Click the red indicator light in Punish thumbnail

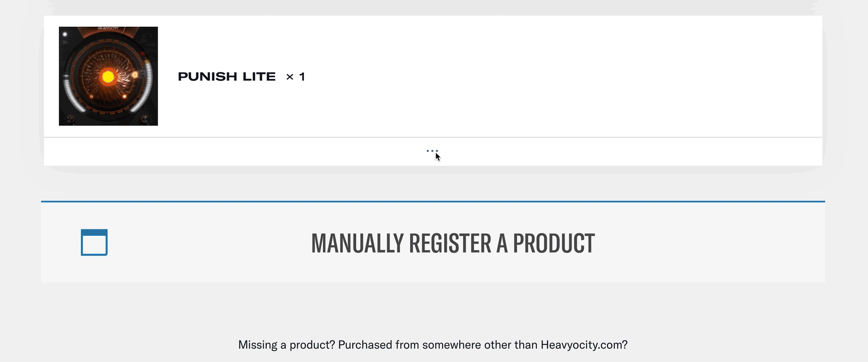143,53
